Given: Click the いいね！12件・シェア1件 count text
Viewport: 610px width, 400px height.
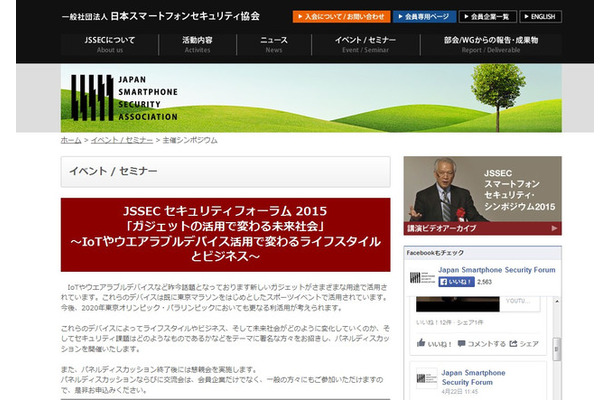Looking at the screenshot, I should click(450, 323).
